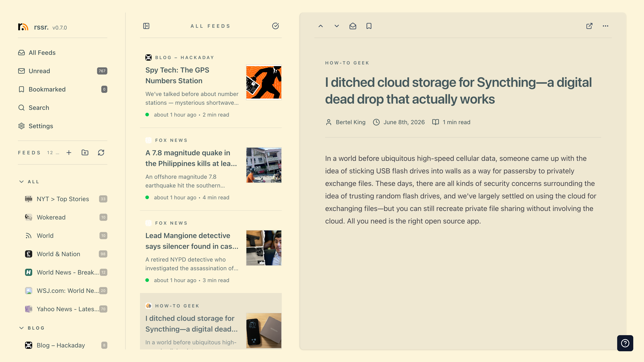Screen dimensions: 644x362
Task: Click HOW-TO GEEK source label in reader
Action: pos(347,63)
